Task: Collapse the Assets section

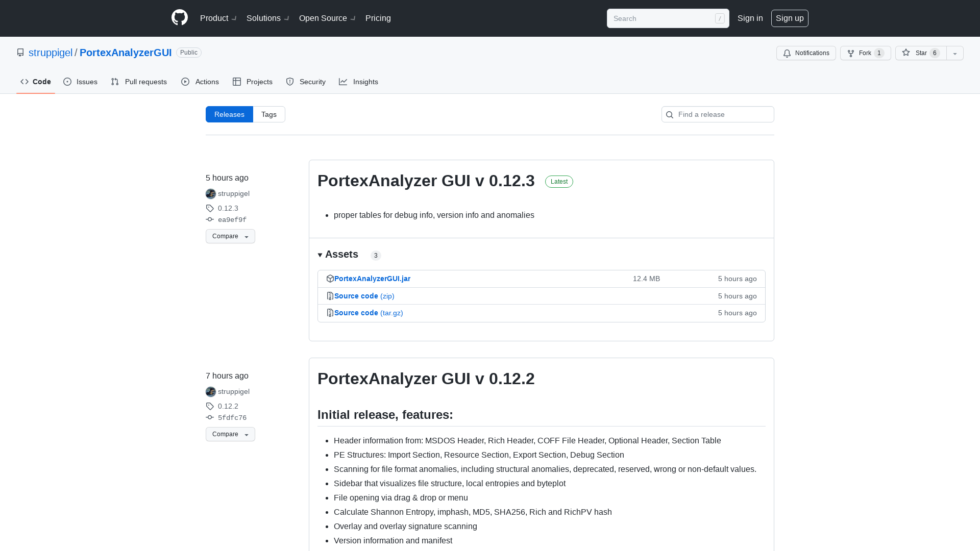Action: pos(338,255)
